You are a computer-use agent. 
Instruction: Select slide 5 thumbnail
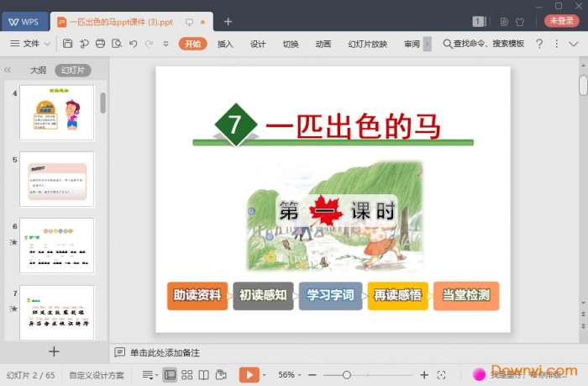pos(57,179)
